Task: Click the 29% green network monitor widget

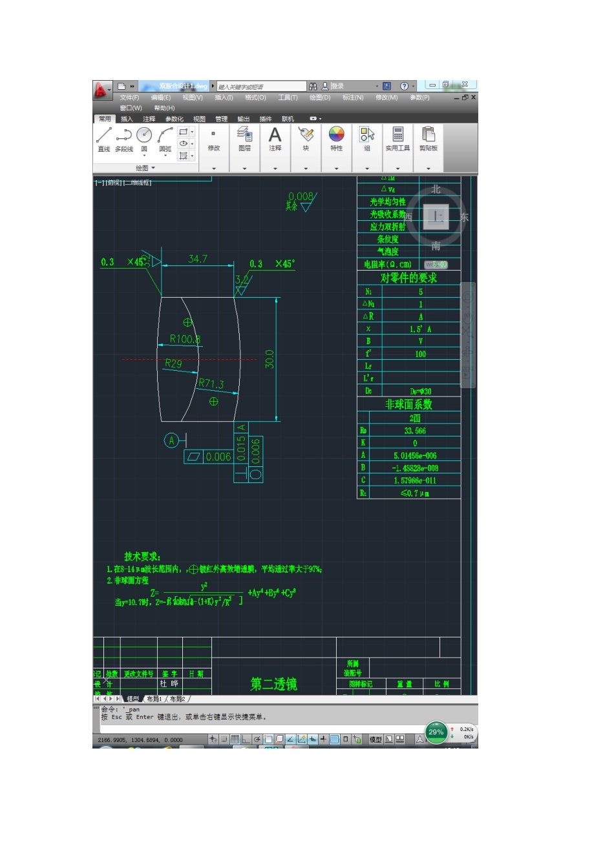Action: (436, 732)
